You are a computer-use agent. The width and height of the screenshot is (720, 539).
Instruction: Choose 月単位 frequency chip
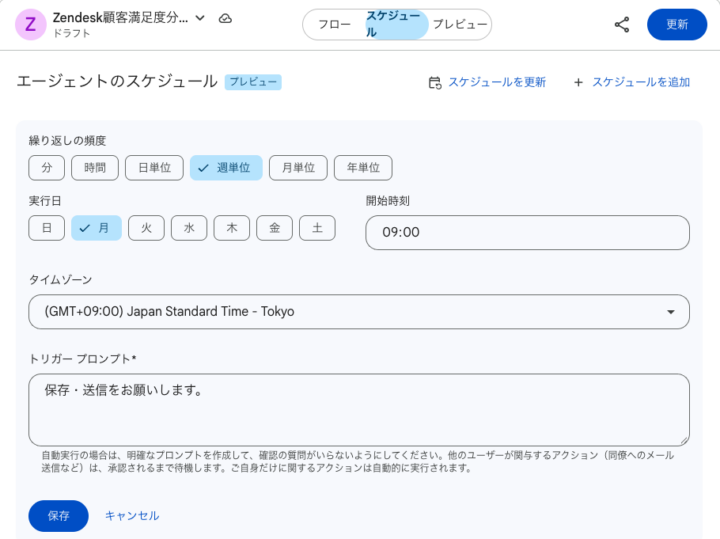[298, 168]
